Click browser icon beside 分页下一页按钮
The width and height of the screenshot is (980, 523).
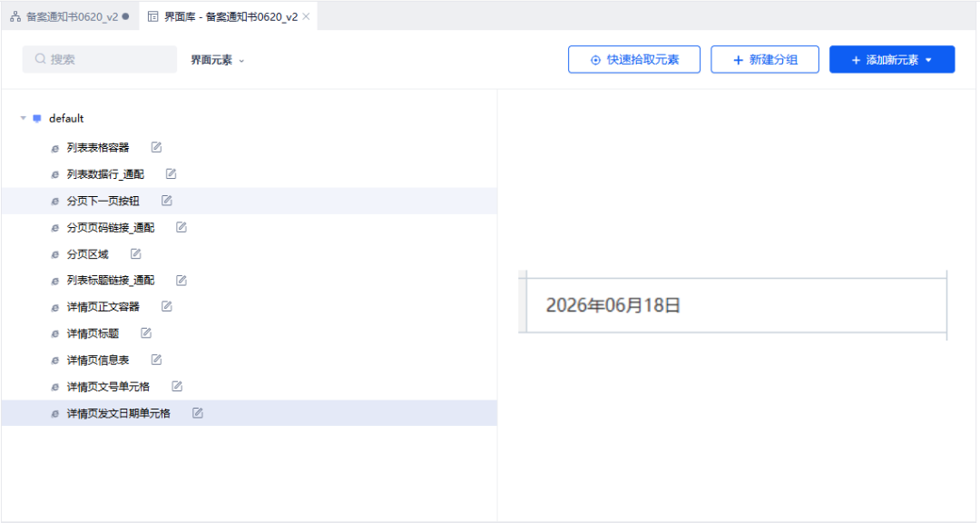[x=55, y=202]
